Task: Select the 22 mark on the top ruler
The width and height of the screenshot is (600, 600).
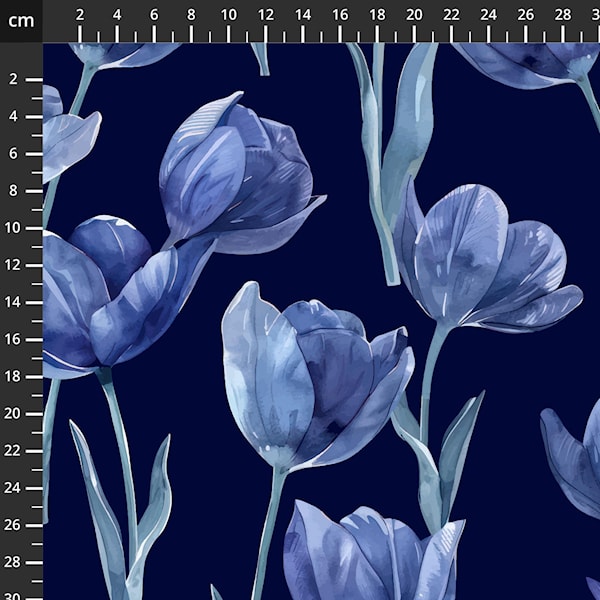Action: [x=451, y=15]
